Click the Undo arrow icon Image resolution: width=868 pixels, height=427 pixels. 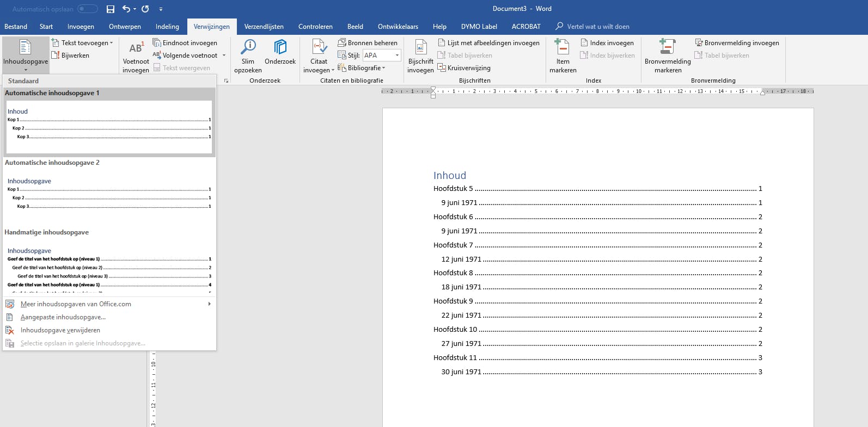point(126,9)
